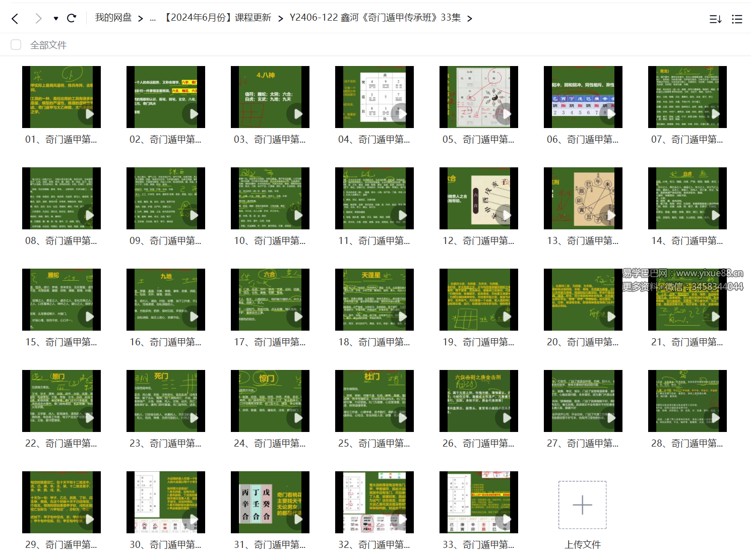Switch to list view mode icon
The width and height of the screenshot is (751, 560).
(737, 19)
